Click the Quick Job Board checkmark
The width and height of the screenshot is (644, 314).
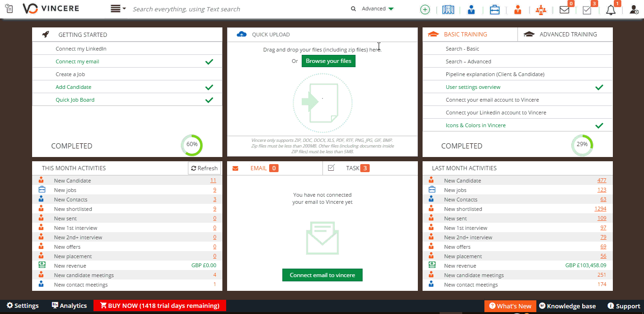coord(209,100)
